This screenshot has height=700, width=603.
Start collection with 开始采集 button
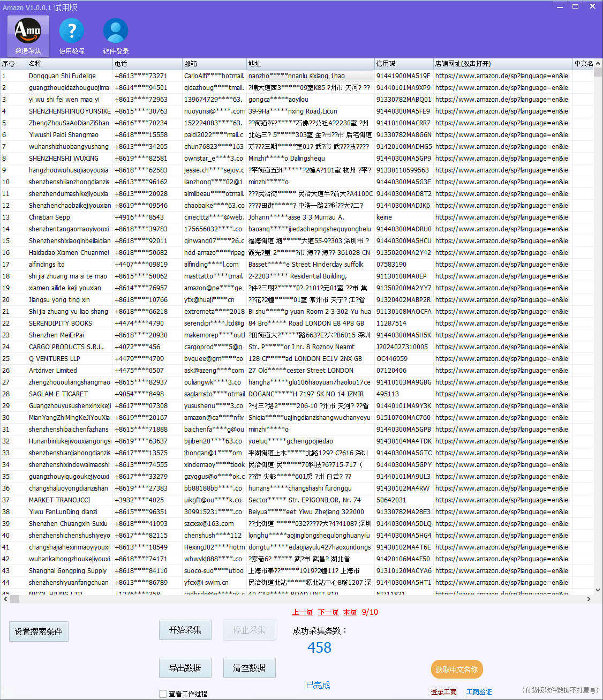pyautogui.click(x=185, y=630)
